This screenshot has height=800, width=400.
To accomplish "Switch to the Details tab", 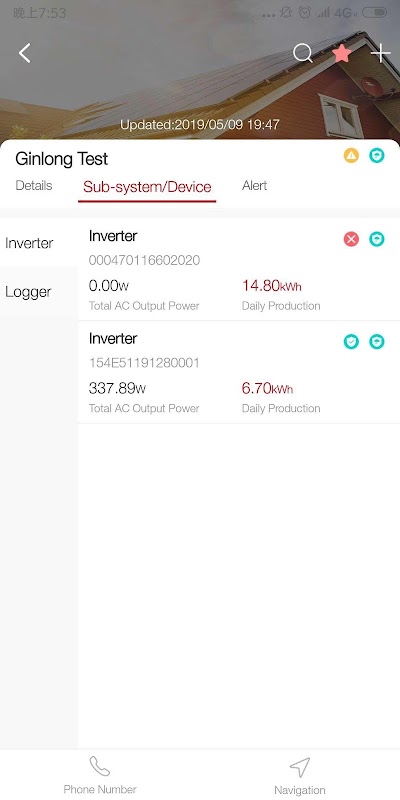I will coord(34,186).
